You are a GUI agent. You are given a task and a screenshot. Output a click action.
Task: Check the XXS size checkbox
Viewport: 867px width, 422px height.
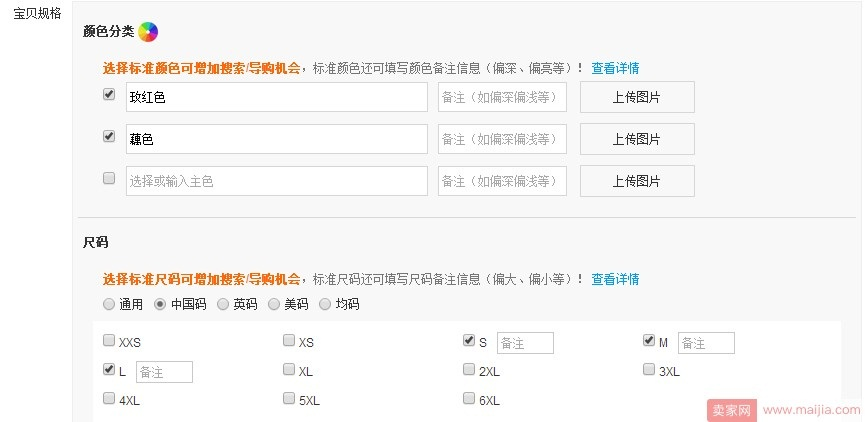[x=109, y=340]
